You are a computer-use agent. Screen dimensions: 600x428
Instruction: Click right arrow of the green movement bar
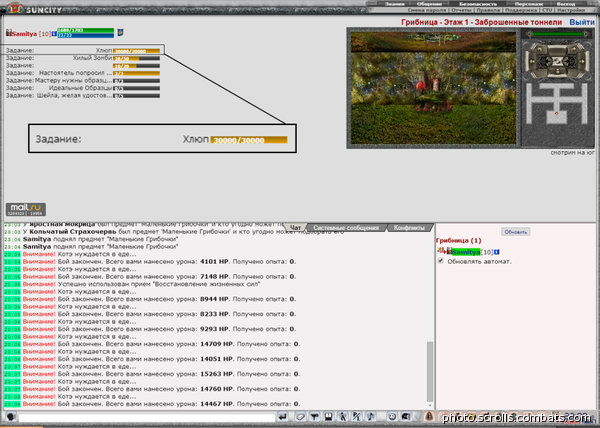pyautogui.click(x=586, y=34)
